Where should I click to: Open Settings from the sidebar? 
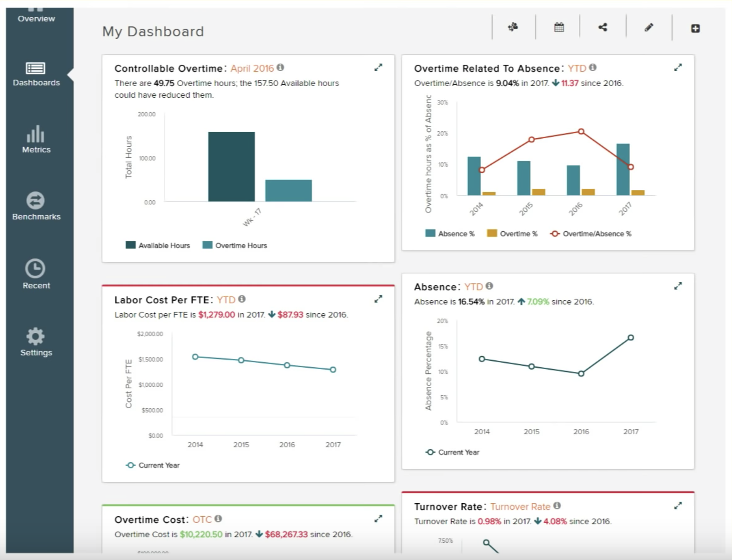[x=36, y=342]
